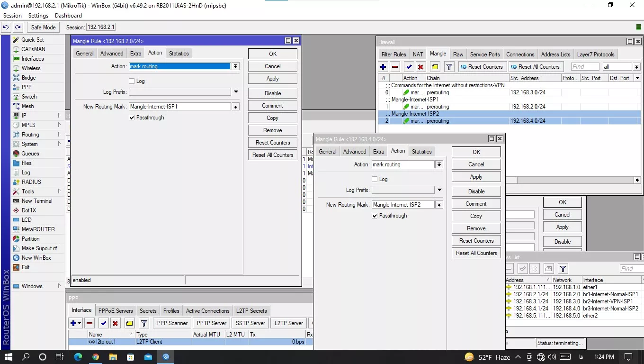Open Quick Set in the sidebar

32,40
